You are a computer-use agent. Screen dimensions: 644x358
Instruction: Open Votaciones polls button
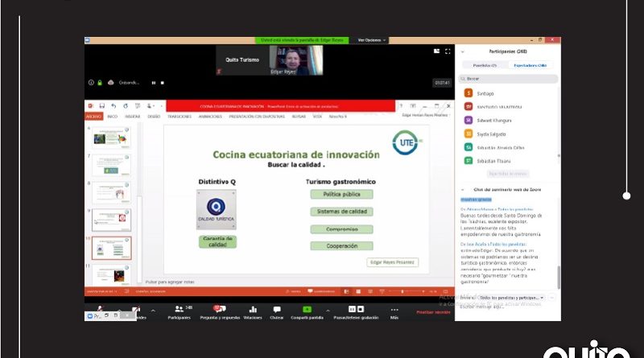click(253, 312)
